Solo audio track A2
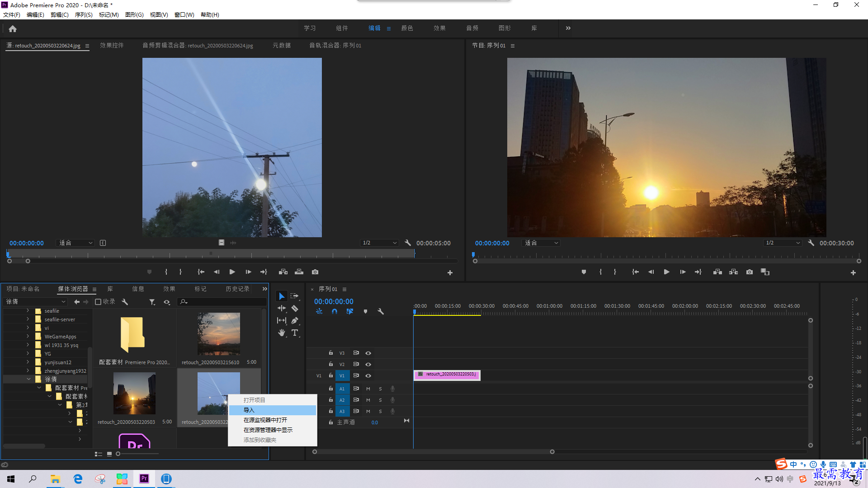The height and width of the screenshot is (488, 868). 380,400
